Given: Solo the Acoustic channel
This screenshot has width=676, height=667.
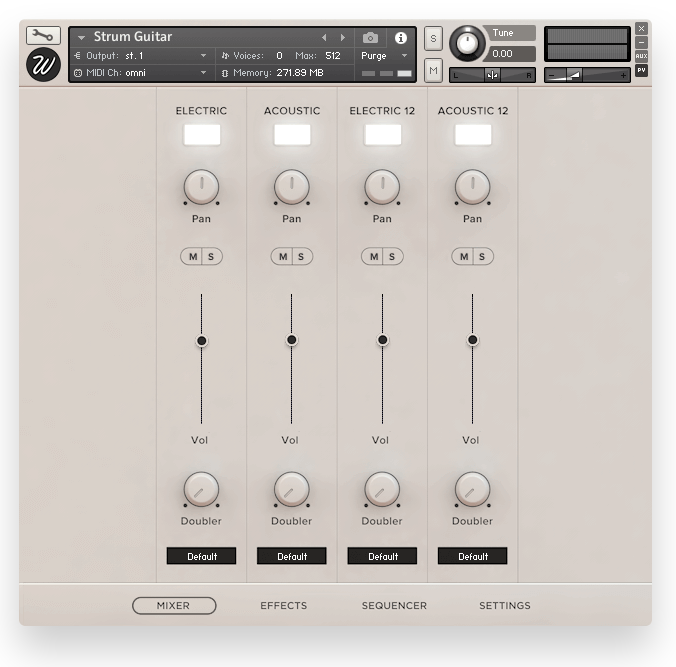Looking at the screenshot, I should coord(301,257).
